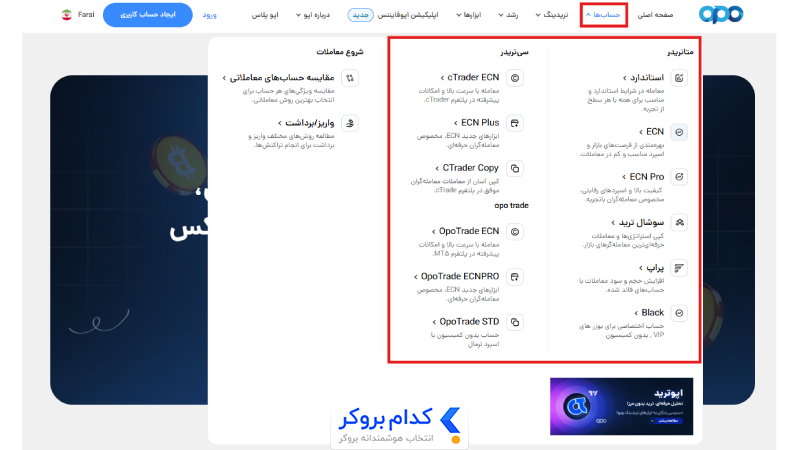The width and height of the screenshot is (800, 450).
Task: Open the واریز/برداشت link
Action: 306,122
